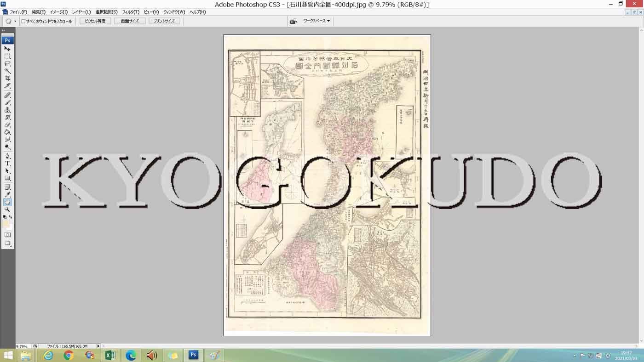644x362 pixels.
Task: Select the Horizontal Type tool
Action: tap(7, 164)
